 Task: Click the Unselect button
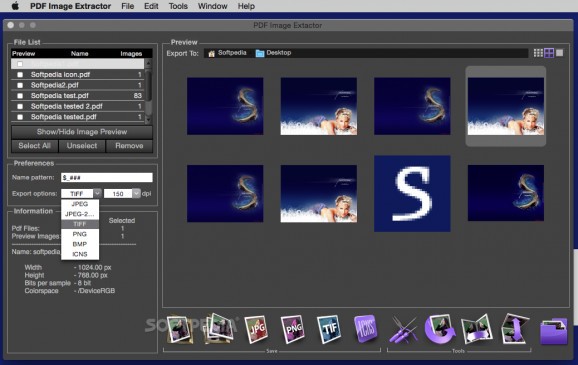[82, 146]
